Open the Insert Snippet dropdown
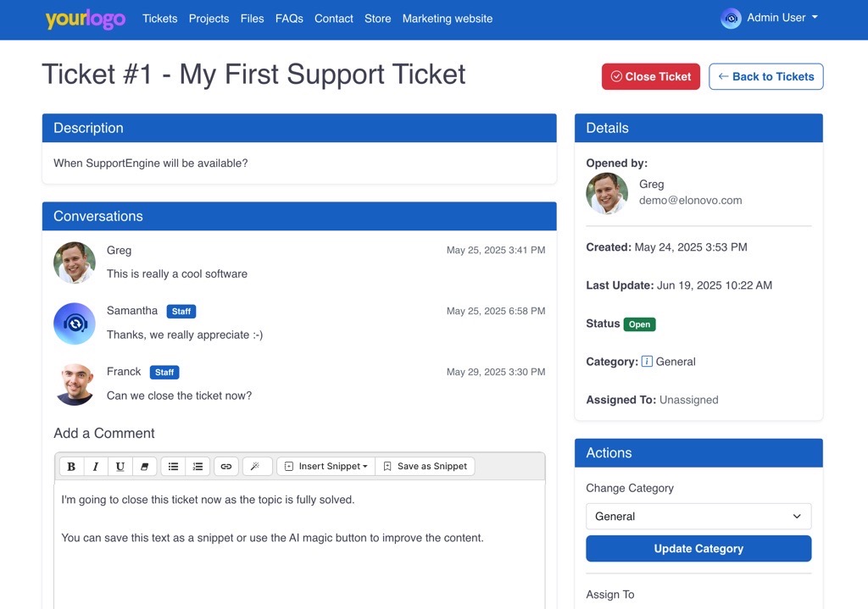 point(325,466)
